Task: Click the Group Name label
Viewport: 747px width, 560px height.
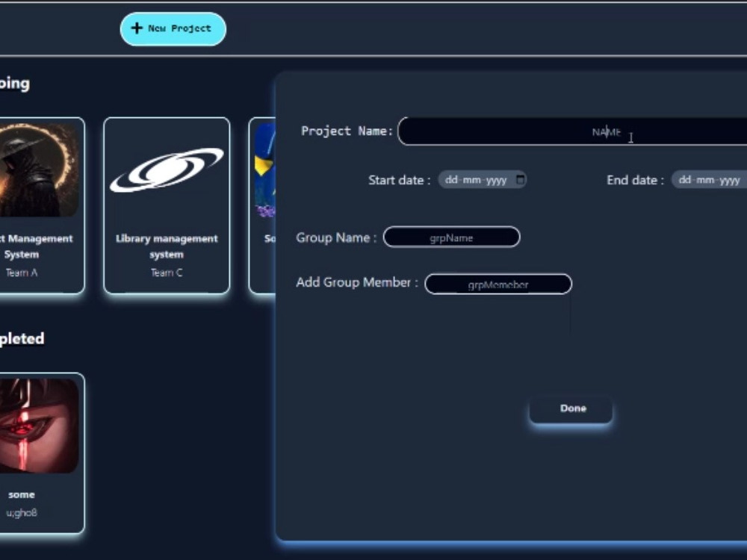Action: (x=336, y=237)
